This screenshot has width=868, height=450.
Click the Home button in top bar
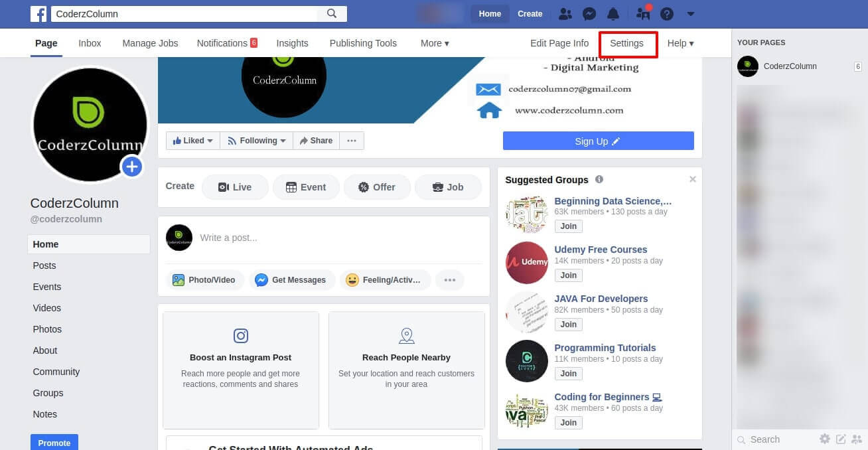[490, 14]
